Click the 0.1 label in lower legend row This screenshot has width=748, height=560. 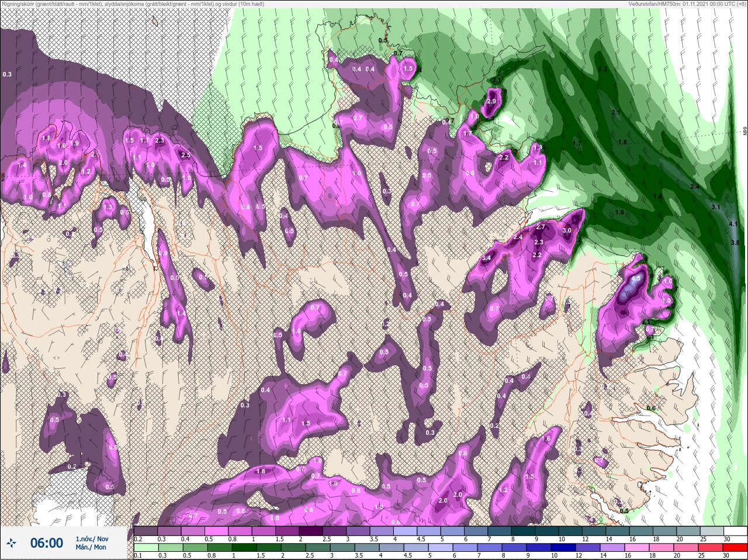(x=138, y=555)
